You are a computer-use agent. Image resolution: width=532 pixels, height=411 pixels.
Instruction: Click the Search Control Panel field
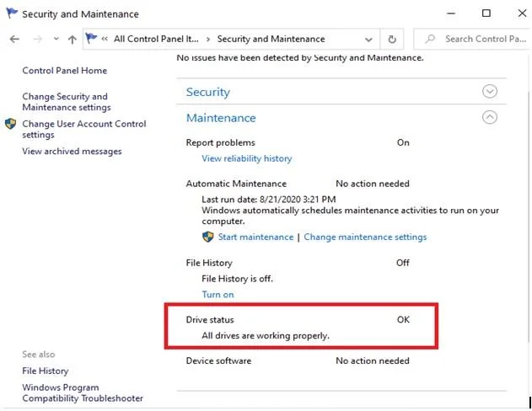click(471, 39)
